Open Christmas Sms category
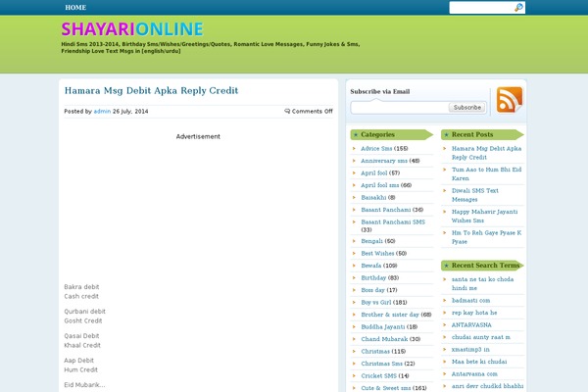 381,364
